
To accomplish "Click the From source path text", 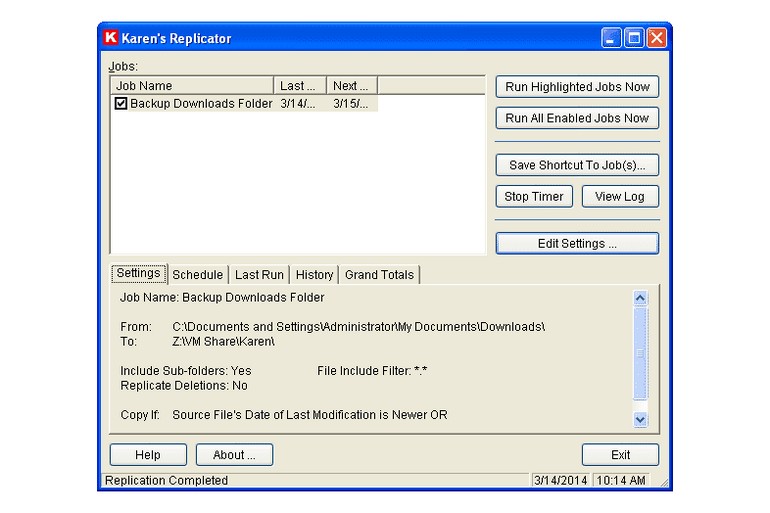I will [x=358, y=326].
